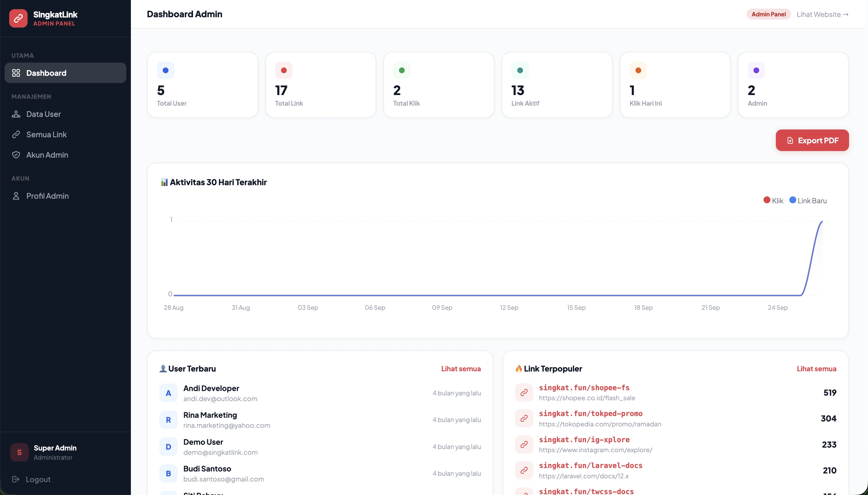The width and height of the screenshot is (868, 495).
Task: Click the teal Link Aktif icon
Action: (x=520, y=70)
